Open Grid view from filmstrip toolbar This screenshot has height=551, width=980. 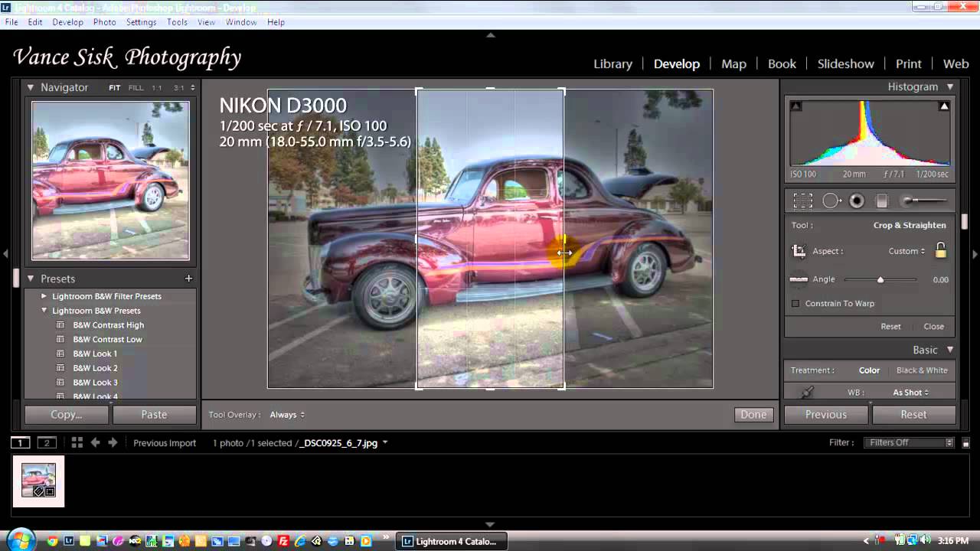(77, 442)
